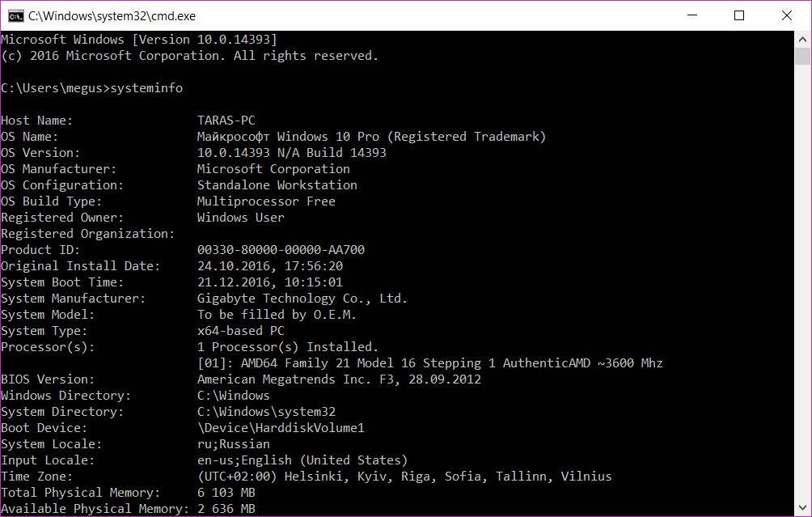Click the American Megatrends BIOS version text

339,379
